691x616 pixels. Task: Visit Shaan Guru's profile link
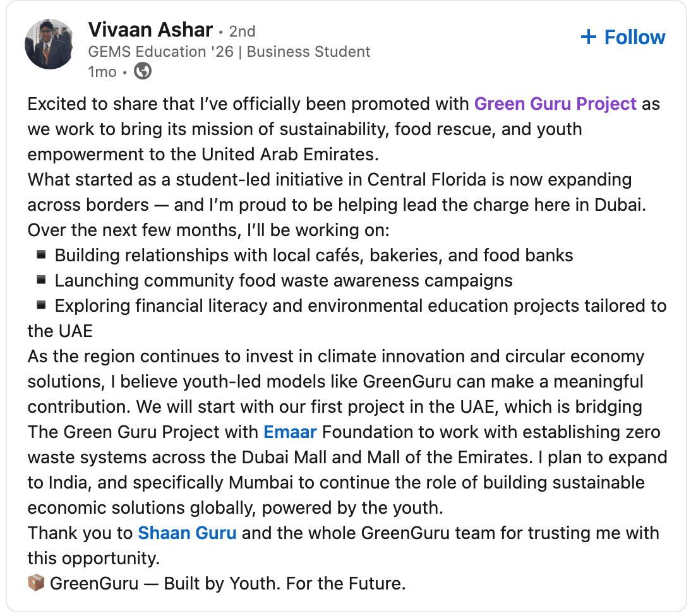[x=187, y=533]
